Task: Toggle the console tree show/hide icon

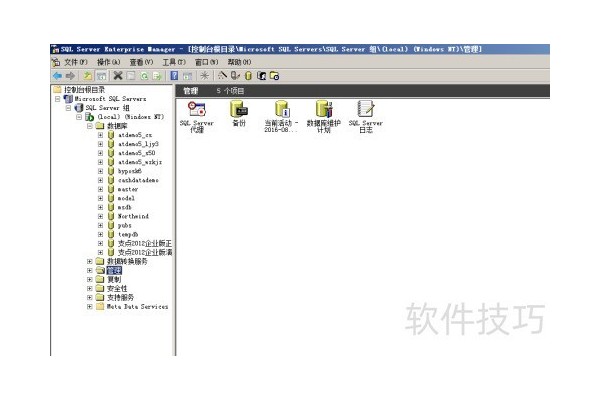Action: [101, 76]
